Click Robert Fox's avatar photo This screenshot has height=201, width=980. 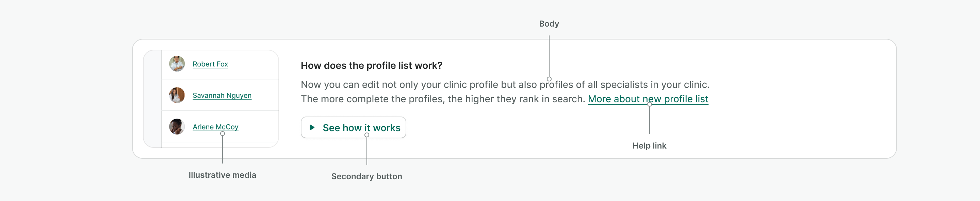click(x=177, y=64)
